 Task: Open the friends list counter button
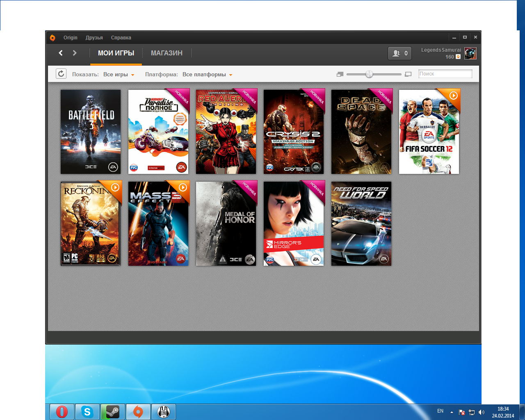point(399,53)
